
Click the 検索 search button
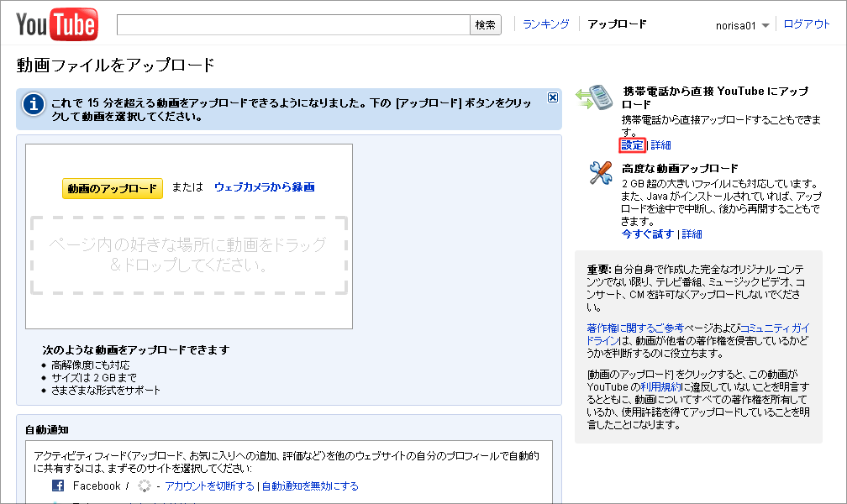click(x=486, y=25)
